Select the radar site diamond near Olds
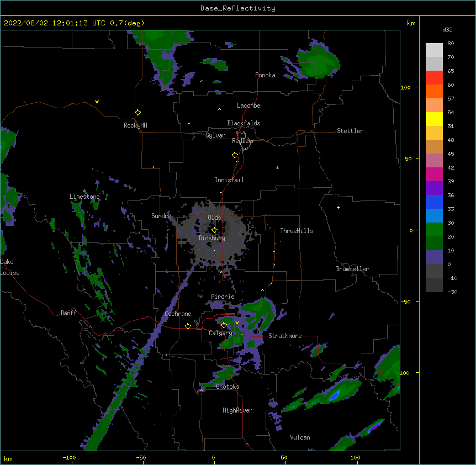Viewport: 476px width, 465px height. pyautogui.click(x=214, y=230)
